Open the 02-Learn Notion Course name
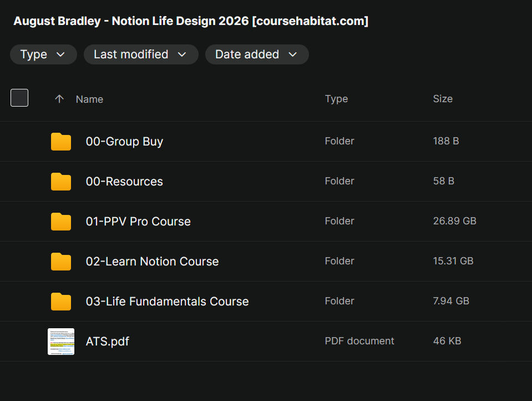Image resolution: width=532 pixels, height=401 pixels. click(x=153, y=262)
